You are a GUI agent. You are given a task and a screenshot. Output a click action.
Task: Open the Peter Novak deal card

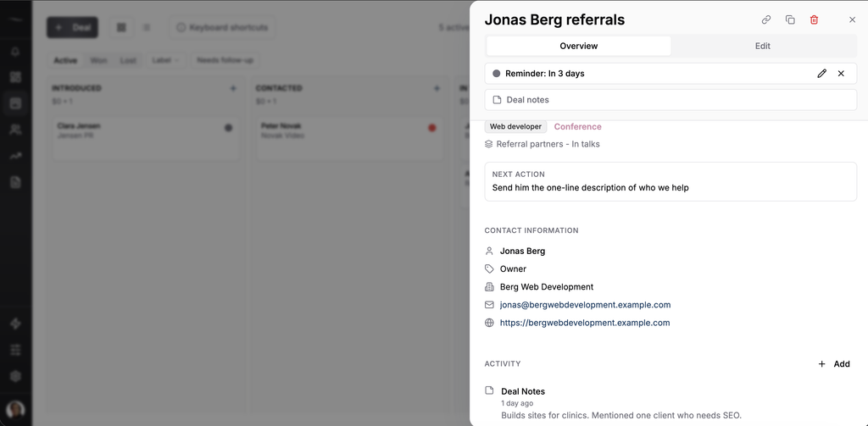coord(349,138)
